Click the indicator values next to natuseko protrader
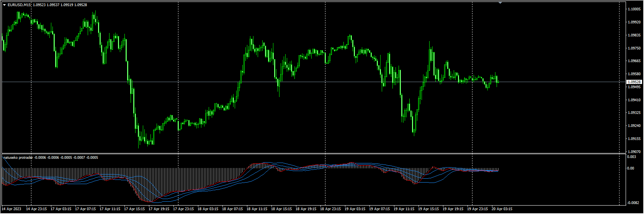Screen dimensions: 644x214 click(x=66, y=158)
